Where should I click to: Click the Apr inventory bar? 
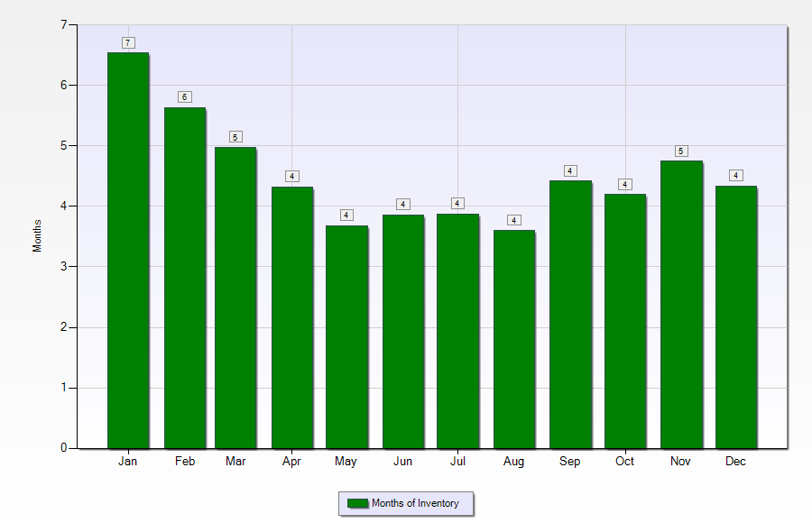tap(292, 317)
